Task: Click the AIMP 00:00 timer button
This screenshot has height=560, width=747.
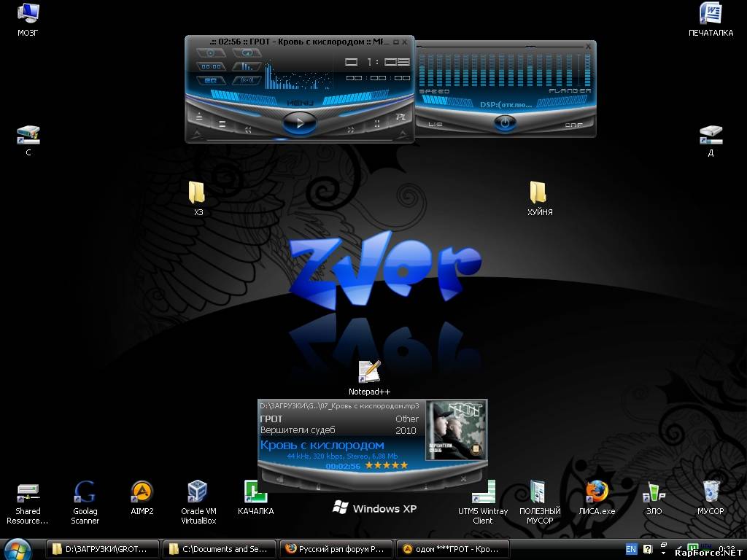Action: (211, 66)
